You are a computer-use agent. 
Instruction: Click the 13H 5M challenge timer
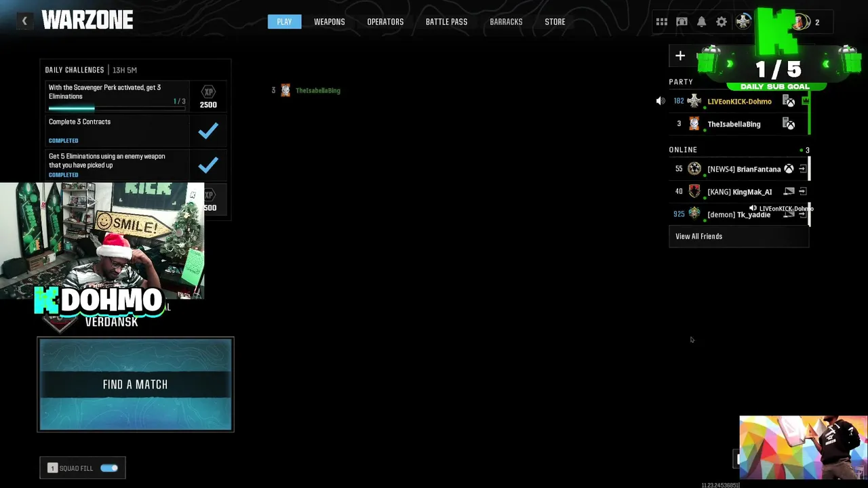click(x=125, y=70)
